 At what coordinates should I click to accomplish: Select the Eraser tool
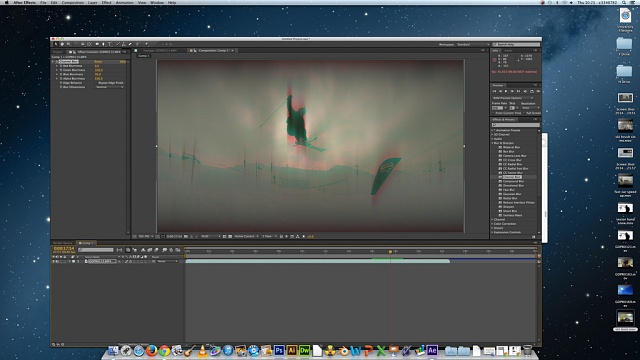pos(130,44)
